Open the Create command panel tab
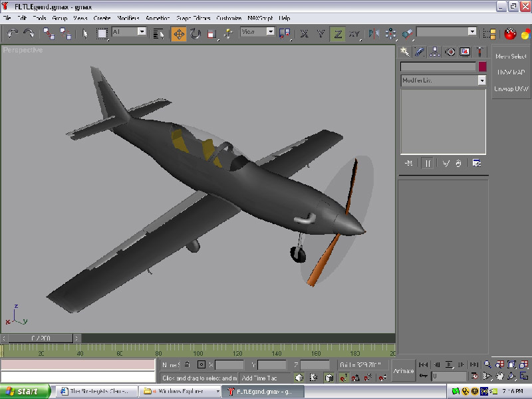 click(x=405, y=52)
